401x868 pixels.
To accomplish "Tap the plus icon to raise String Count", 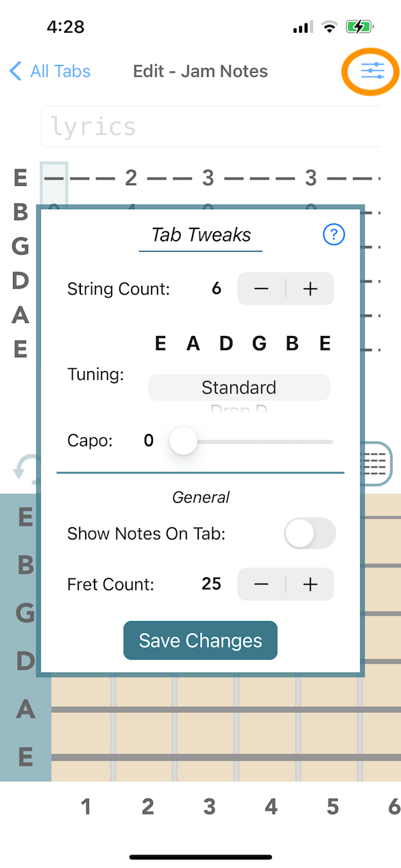I will (310, 289).
